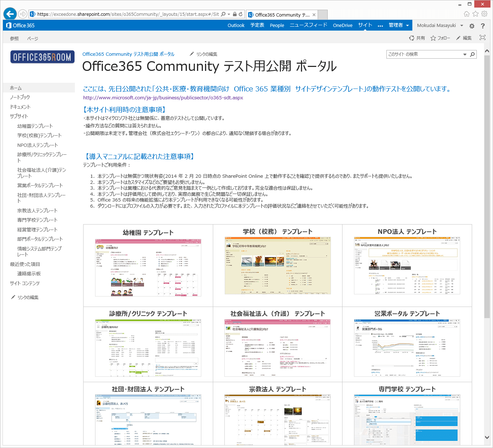Image resolution: width=493 pixels, height=448 pixels.
Task: Click リンクの編集 in the left navigation
Action: 25,297
